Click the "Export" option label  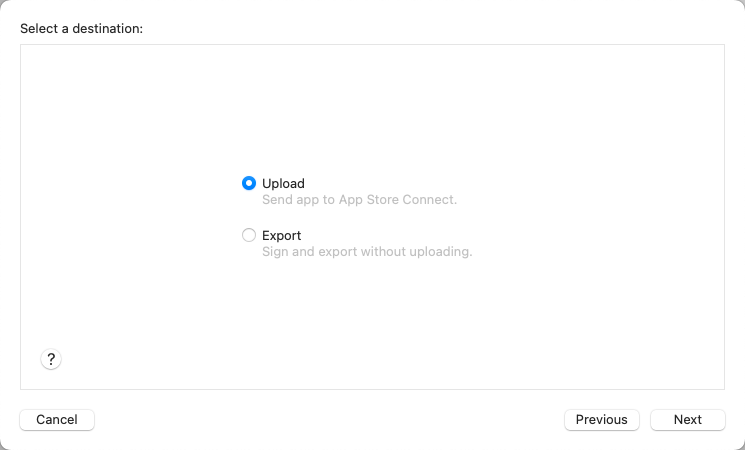pos(281,235)
